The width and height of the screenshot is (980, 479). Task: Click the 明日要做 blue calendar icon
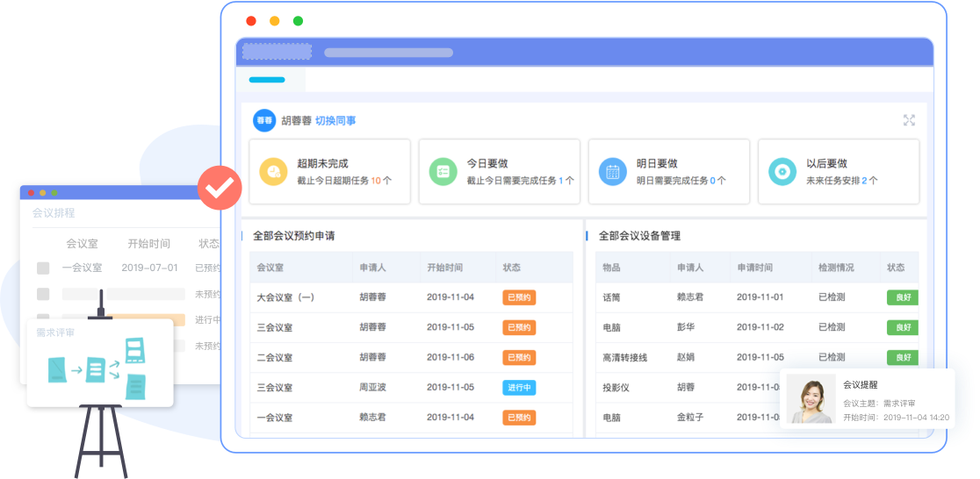point(613,172)
